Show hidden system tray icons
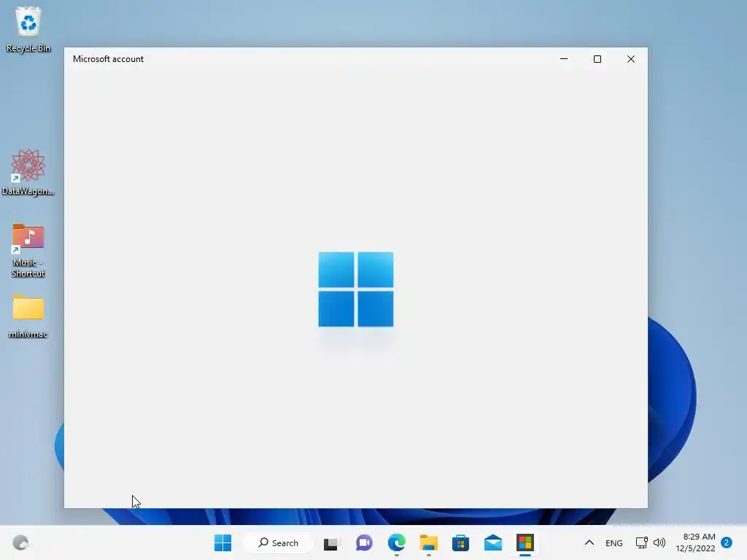747x560 pixels. 589,542
